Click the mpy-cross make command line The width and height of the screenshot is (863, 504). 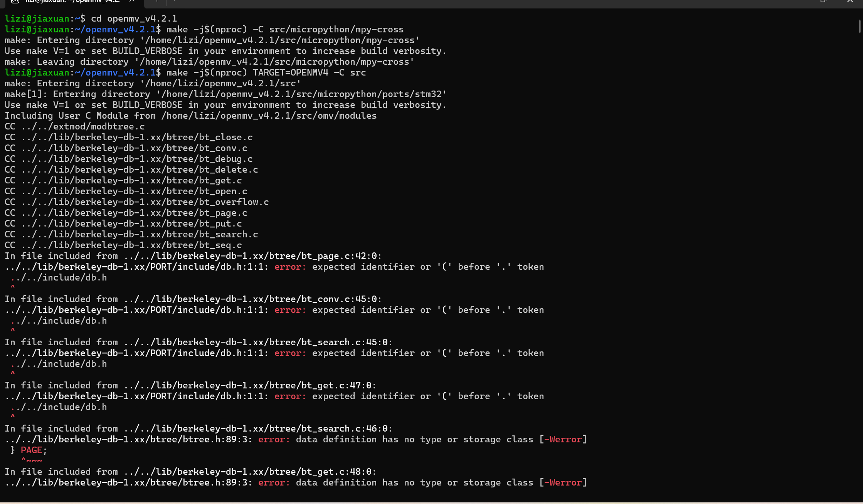[x=285, y=29]
